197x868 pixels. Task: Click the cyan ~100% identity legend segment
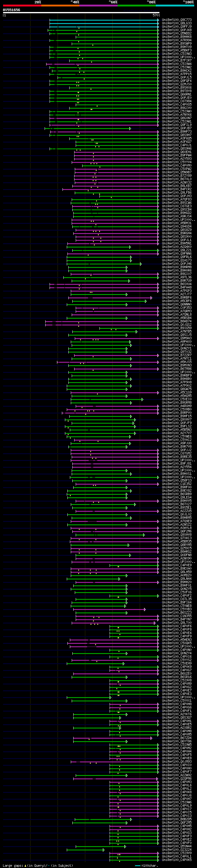tap(175, 6)
